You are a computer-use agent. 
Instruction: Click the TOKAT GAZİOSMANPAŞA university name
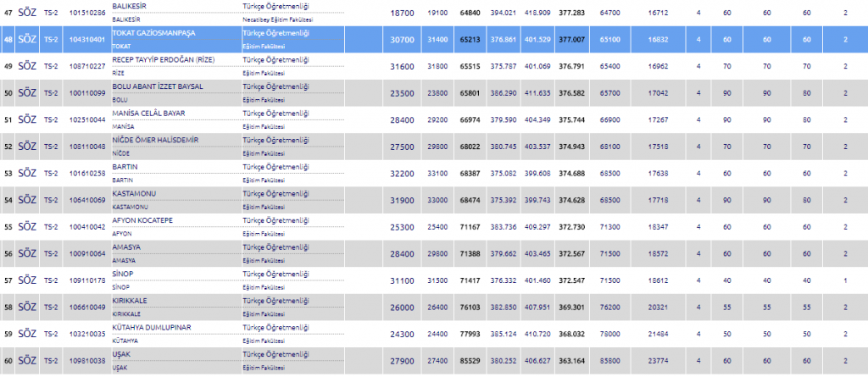[x=153, y=32]
